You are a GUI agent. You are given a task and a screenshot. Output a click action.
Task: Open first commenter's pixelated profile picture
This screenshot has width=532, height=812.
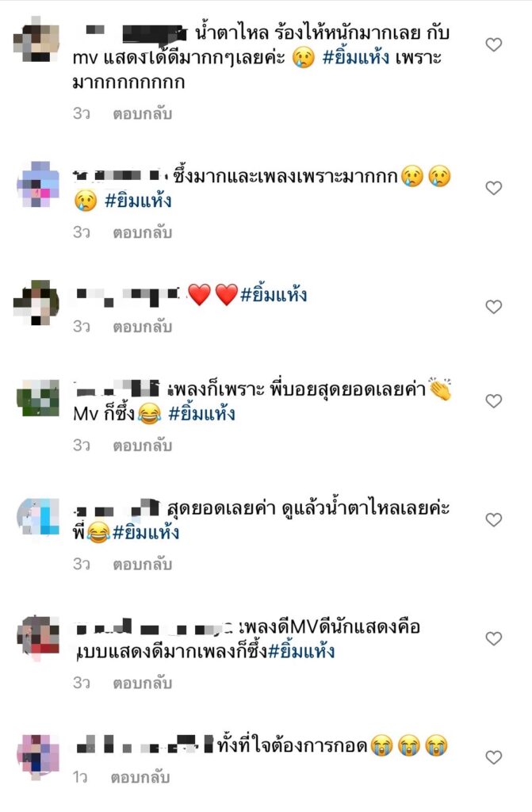click(36, 40)
